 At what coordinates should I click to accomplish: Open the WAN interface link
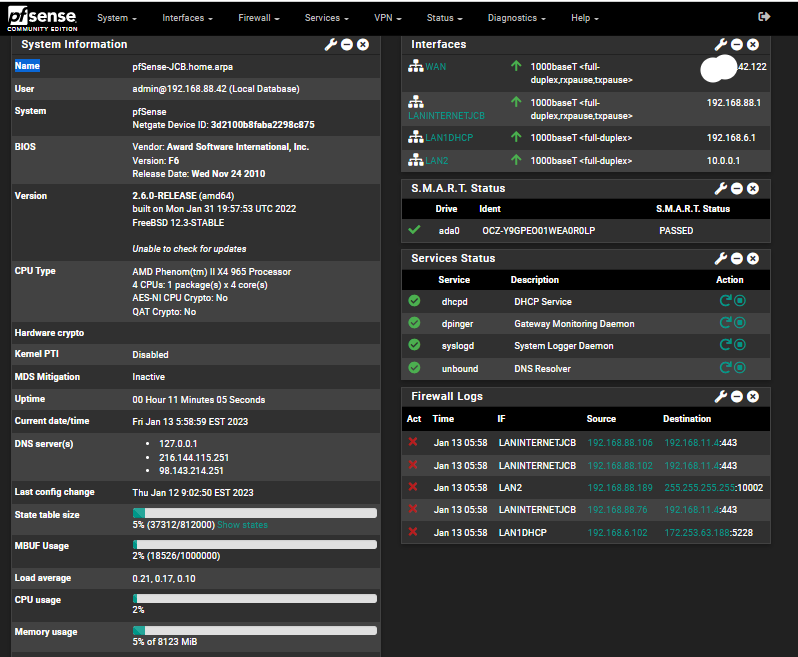tap(436, 67)
